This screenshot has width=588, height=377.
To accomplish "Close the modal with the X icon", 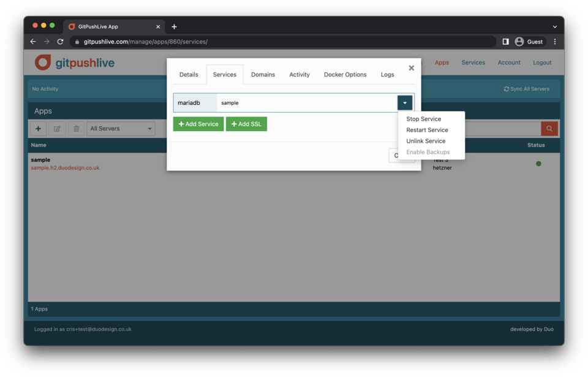I will (411, 68).
